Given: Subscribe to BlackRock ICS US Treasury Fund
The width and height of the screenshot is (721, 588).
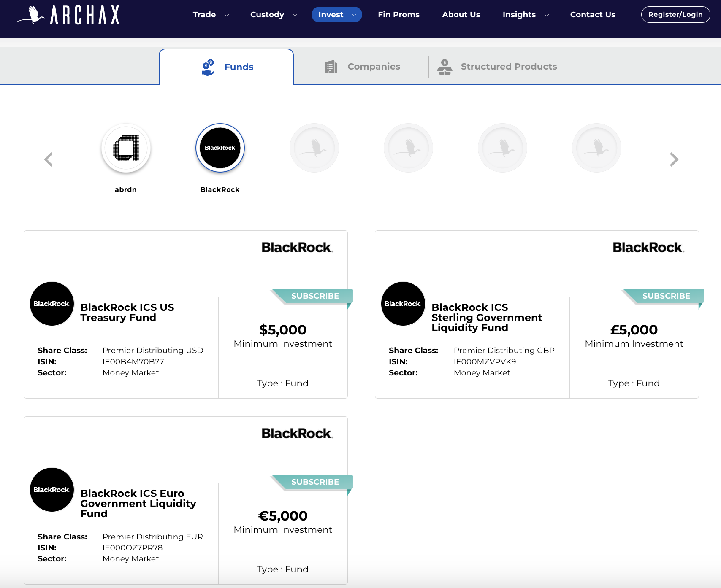Looking at the screenshot, I should [314, 296].
